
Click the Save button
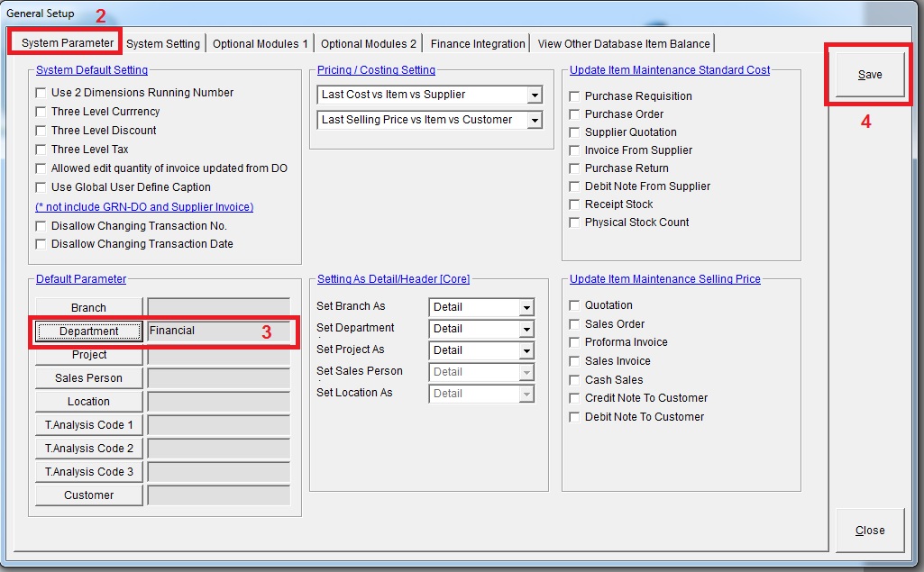[x=869, y=75]
